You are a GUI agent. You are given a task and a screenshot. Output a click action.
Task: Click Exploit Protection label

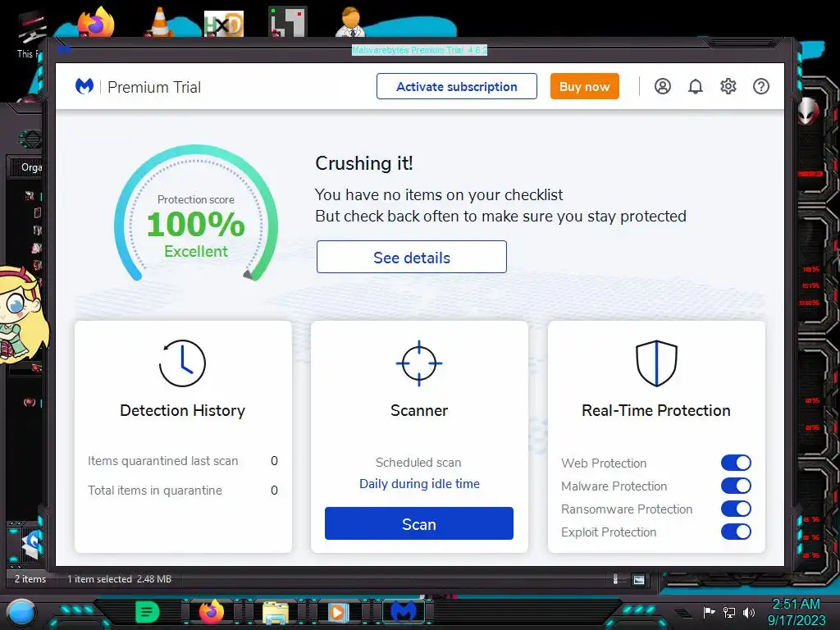pos(609,532)
